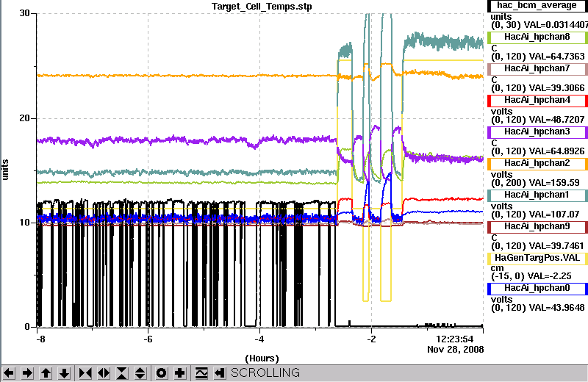This screenshot has width=588, height=382.
Task: Click the -6 tick label on time axis
Action: tap(148, 339)
